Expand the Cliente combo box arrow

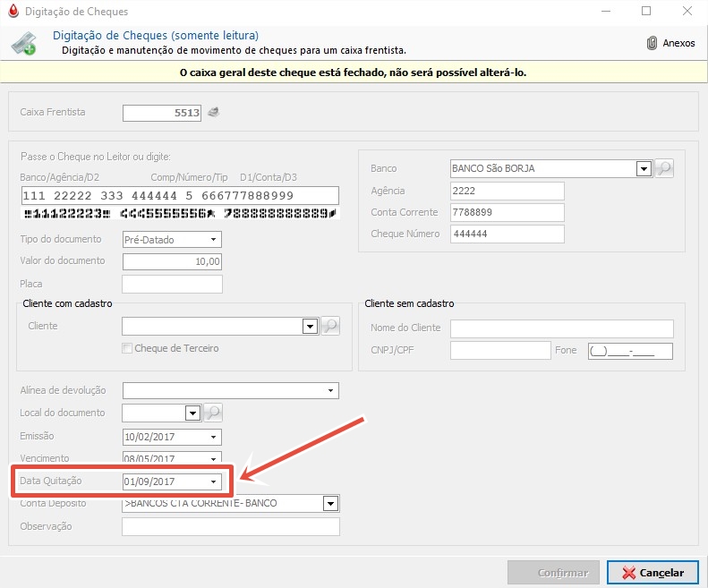click(x=310, y=326)
